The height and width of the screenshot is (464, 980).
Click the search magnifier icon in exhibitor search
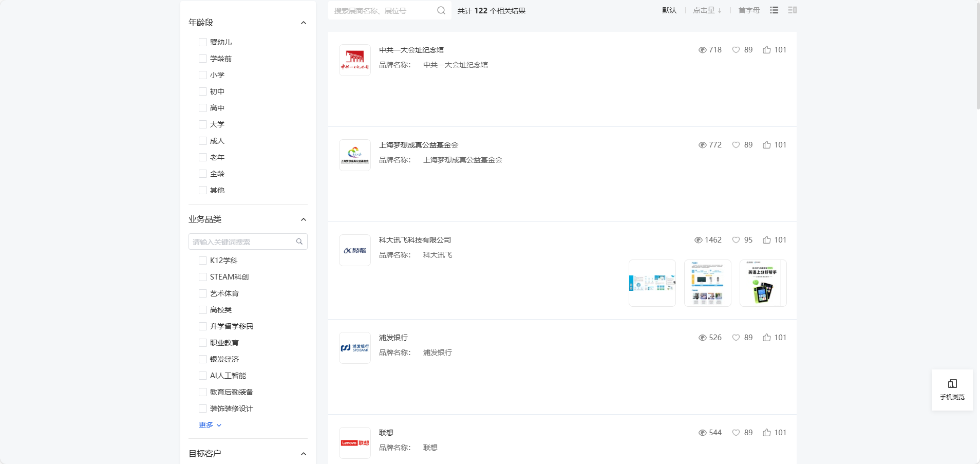pos(441,10)
